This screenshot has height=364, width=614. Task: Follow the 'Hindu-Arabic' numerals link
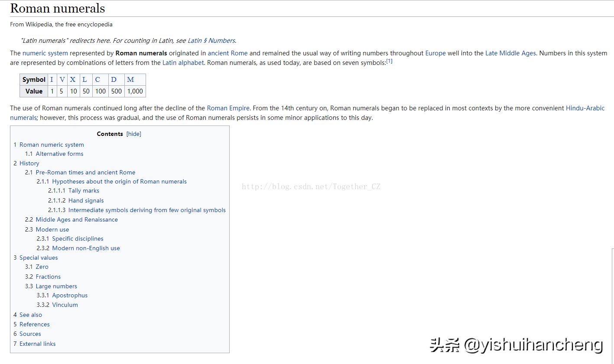click(585, 108)
